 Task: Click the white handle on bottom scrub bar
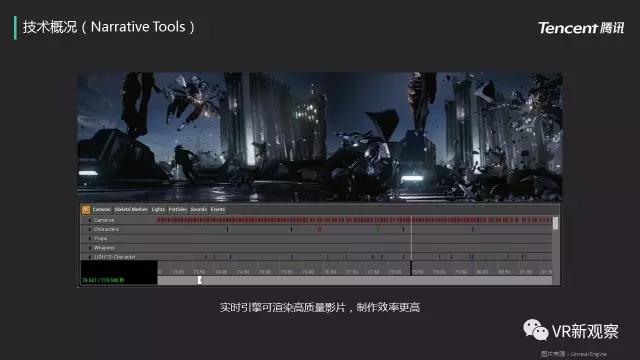(200, 280)
